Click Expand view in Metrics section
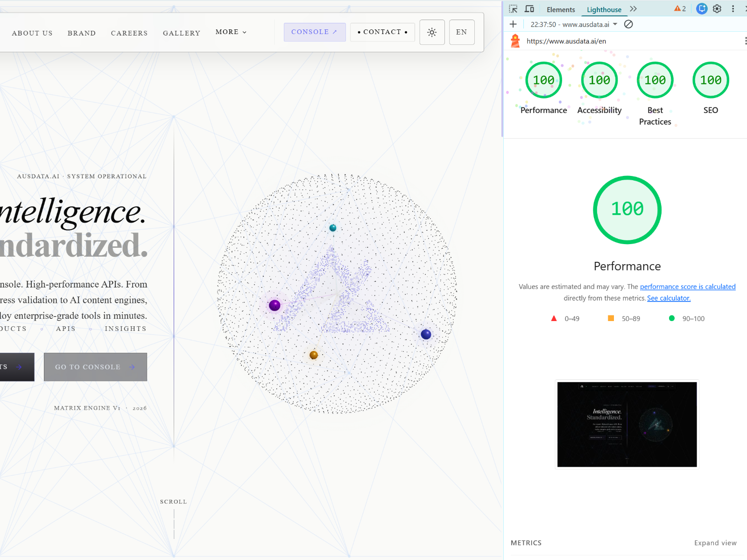This screenshot has height=560, width=747. click(x=715, y=543)
